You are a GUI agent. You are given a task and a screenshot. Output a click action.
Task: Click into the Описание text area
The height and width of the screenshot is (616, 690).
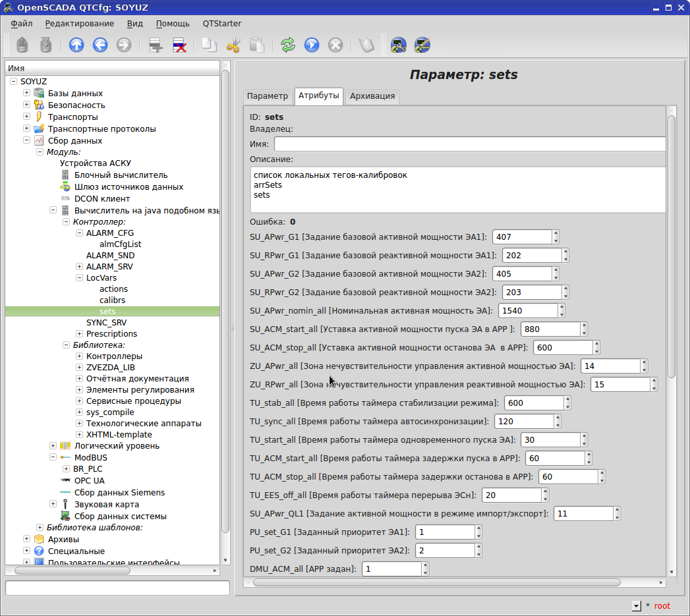pos(457,190)
